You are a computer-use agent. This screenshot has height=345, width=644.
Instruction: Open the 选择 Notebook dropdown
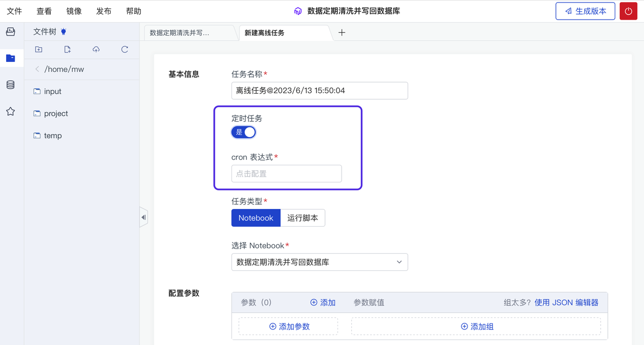point(319,262)
